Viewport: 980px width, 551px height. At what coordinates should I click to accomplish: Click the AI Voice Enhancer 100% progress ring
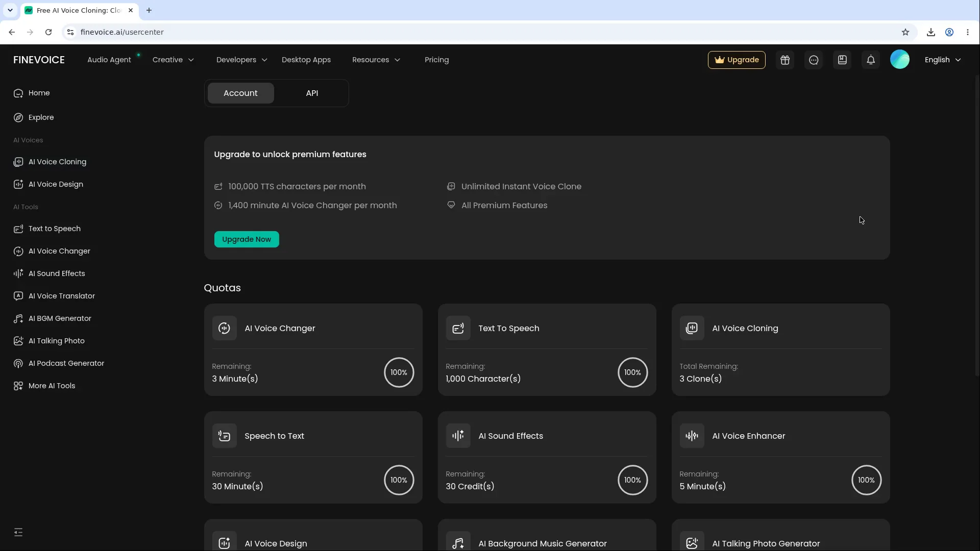click(x=866, y=480)
